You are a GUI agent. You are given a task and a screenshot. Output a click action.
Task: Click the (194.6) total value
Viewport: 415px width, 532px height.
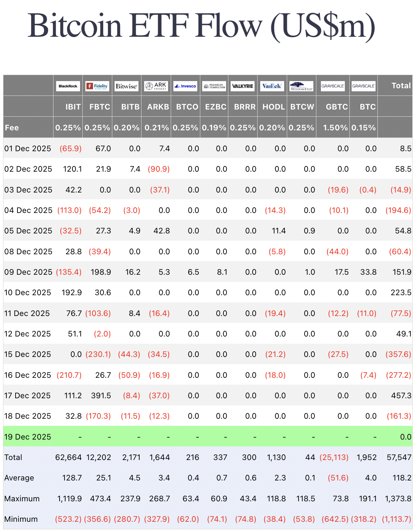[x=398, y=210]
